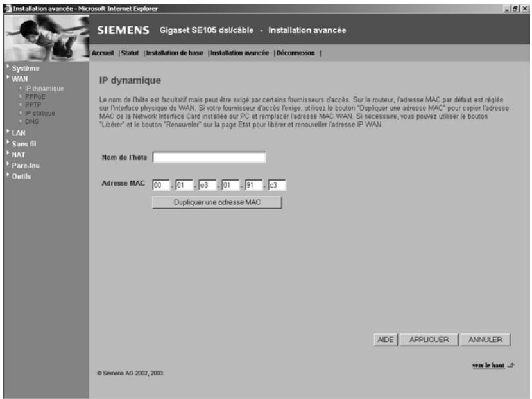This screenshot has width=532, height=399.
Task: Expand the Système sidebar section
Action: pos(26,68)
